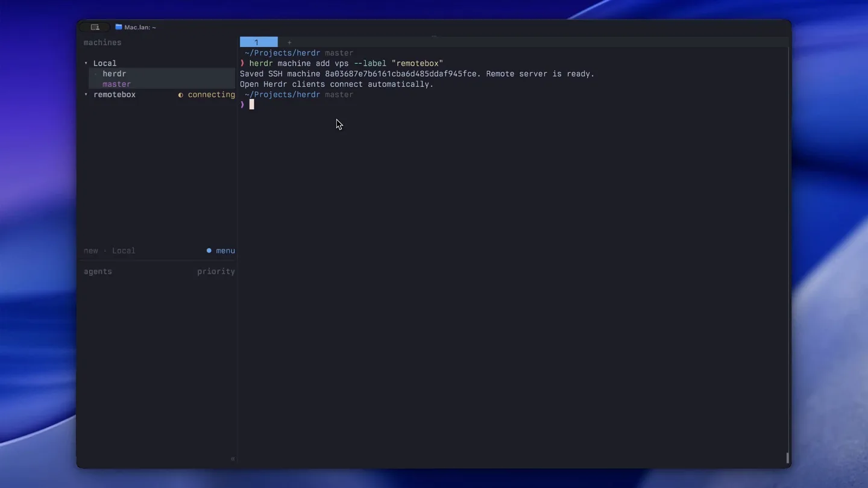Click the agents panel header
The image size is (868, 488).
click(x=98, y=272)
